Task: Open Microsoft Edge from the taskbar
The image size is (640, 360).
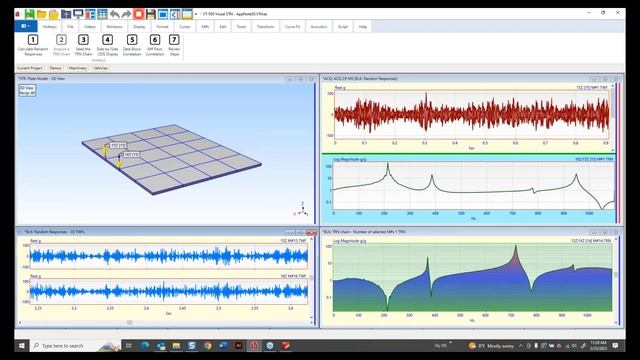Action: click(145, 346)
